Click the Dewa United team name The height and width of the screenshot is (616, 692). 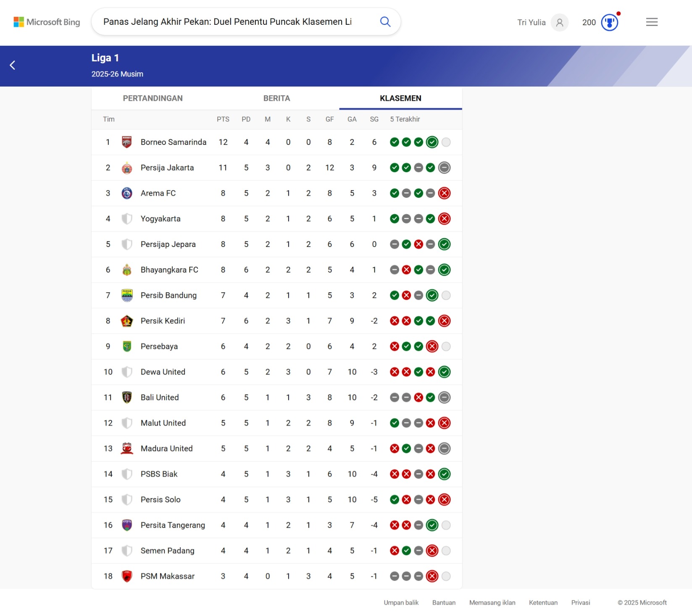point(163,372)
